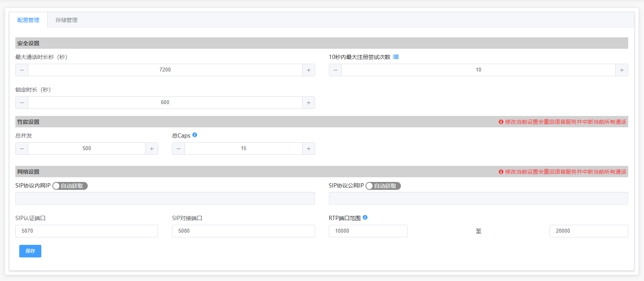Click the list icon beside 10秒内最大注册尝试次数
This screenshot has width=644, height=281.
[x=396, y=57]
